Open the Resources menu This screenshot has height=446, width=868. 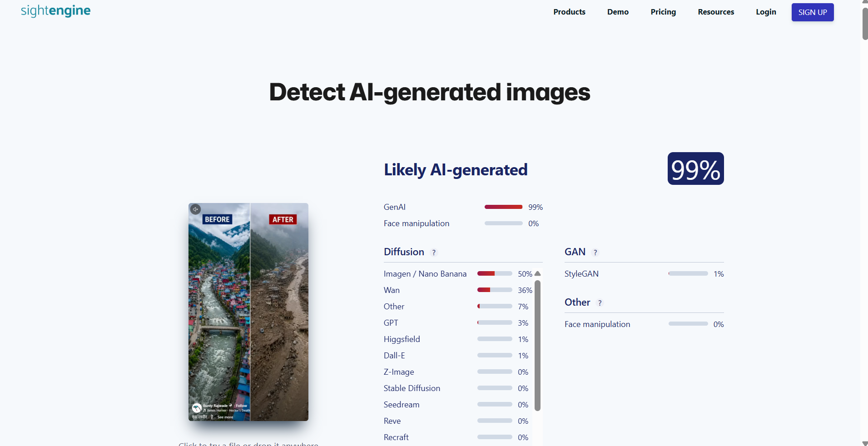pos(716,12)
